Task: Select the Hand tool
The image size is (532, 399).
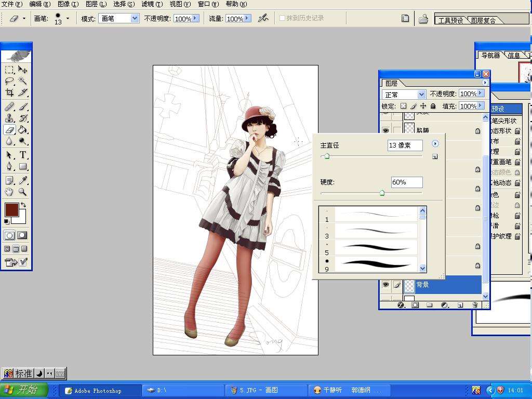Action: [x=9, y=192]
